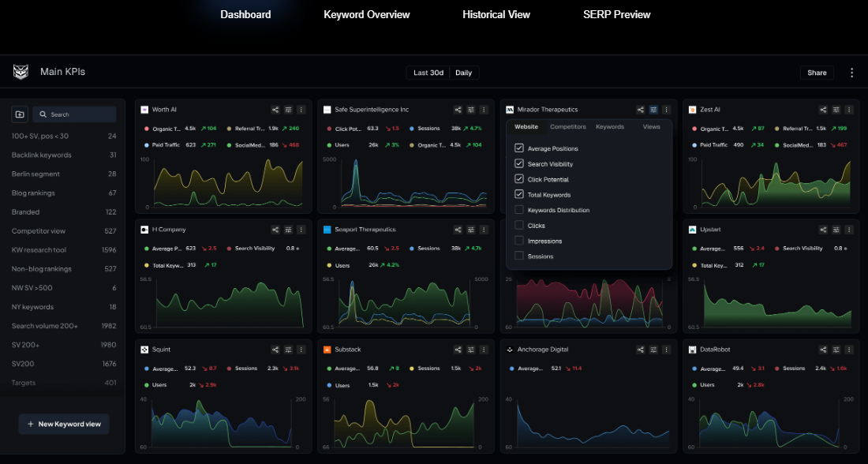Select Competitors tab in widget settings
868x464 pixels.
tap(568, 127)
